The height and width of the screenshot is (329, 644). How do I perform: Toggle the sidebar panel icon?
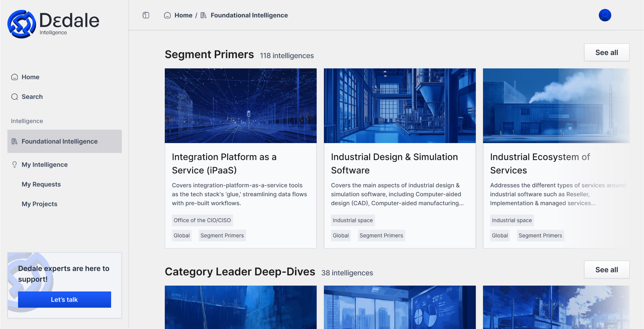(x=146, y=15)
